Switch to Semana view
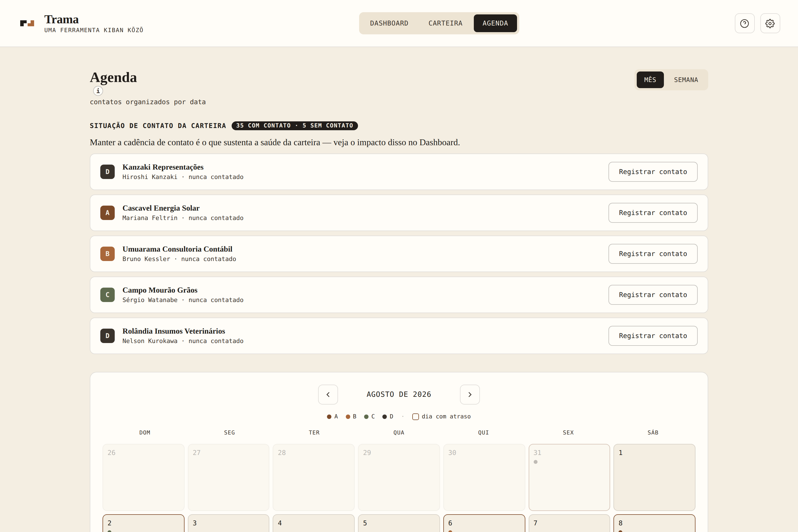Viewport: 798px width, 532px height. coord(686,80)
